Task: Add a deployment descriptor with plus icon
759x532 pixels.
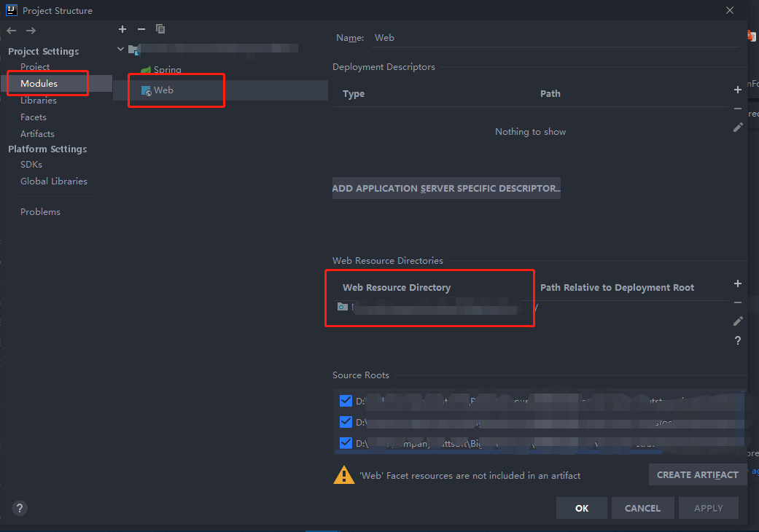Action: point(738,90)
